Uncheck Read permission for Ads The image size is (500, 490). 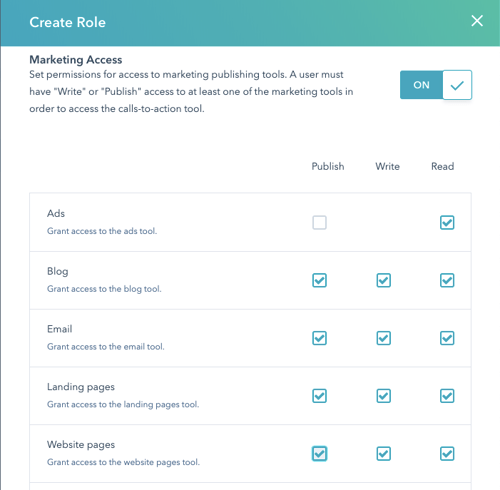tap(447, 223)
